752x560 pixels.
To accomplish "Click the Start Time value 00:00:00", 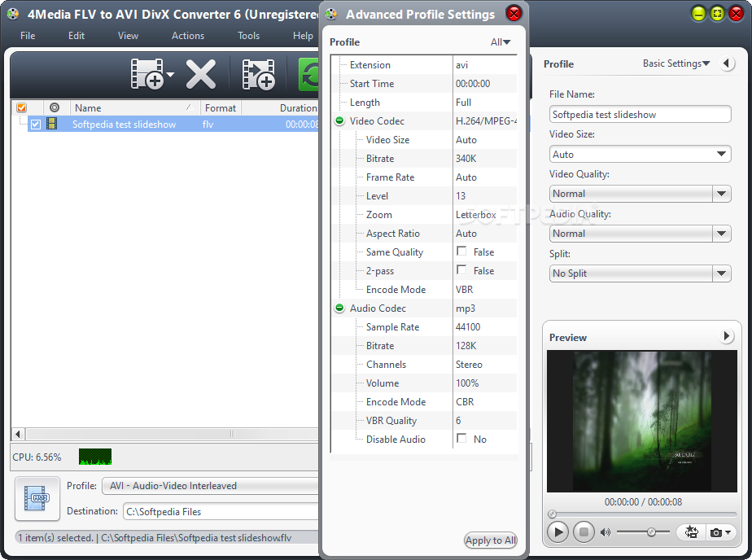I will [x=473, y=83].
